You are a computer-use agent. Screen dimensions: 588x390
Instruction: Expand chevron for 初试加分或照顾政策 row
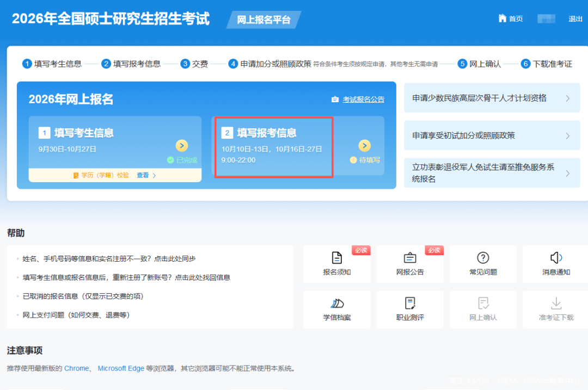point(568,135)
